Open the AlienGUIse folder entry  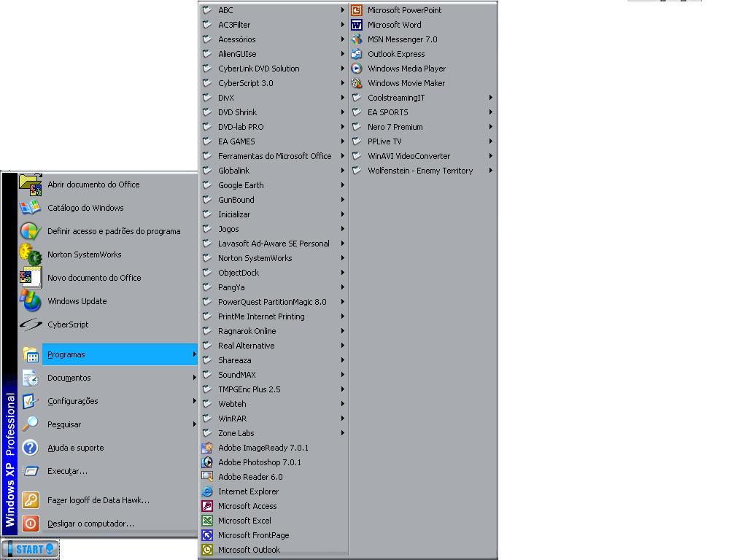click(x=274, y=54)
